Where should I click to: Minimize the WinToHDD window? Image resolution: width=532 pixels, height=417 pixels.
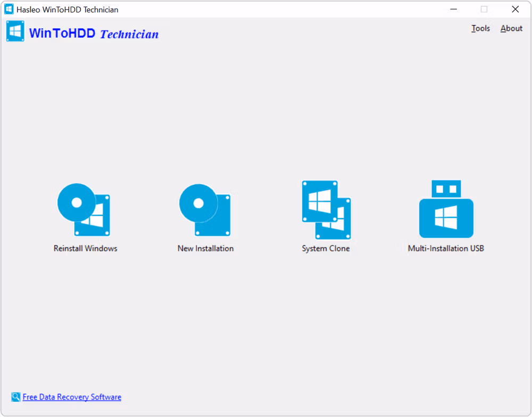point(454,9)
